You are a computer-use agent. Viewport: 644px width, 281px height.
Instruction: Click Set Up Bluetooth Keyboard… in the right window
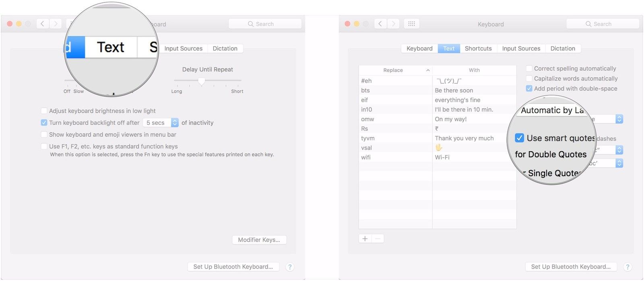tap(570, 267)
